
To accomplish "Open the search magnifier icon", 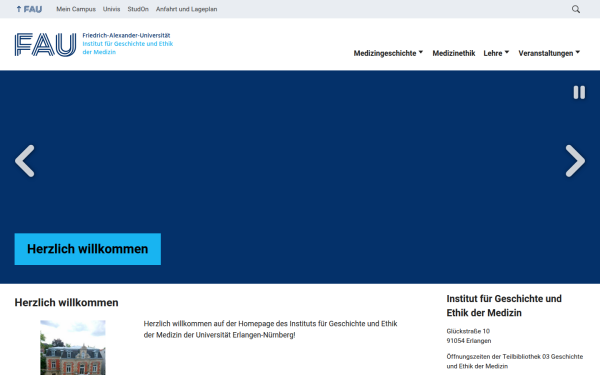I will [x=576, y=9].
